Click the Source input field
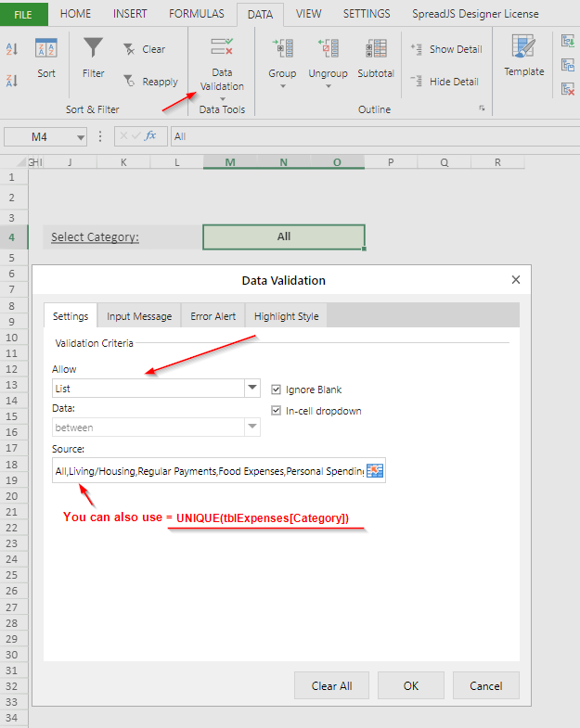Screen dimensions: 580x728 tap(209, 471)
